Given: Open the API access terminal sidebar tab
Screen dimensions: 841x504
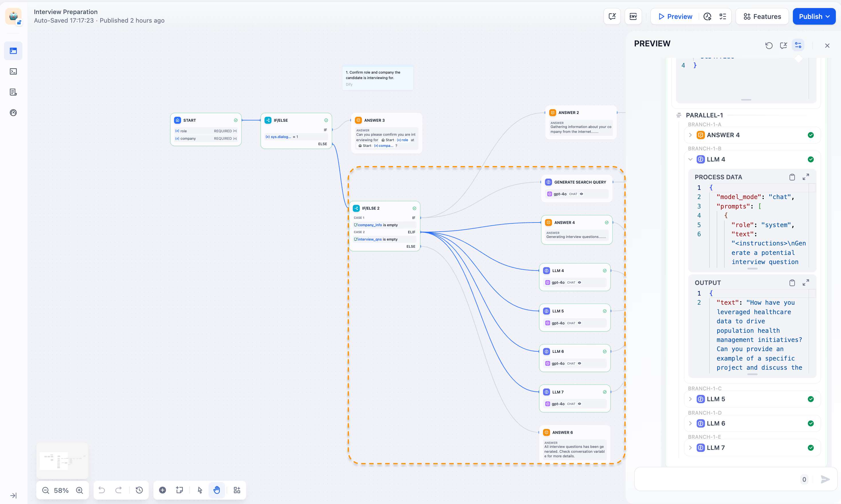Looking at the screenshot, I should [x=13, y=71].
